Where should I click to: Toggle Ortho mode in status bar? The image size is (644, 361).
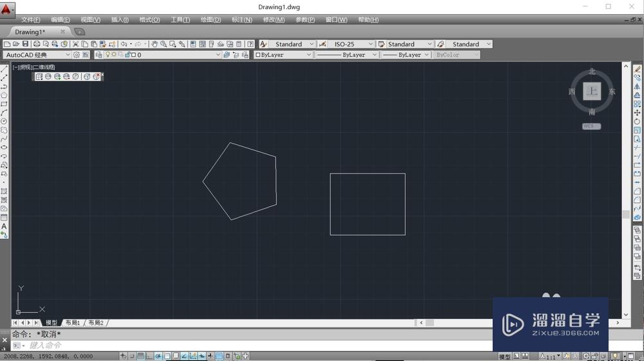pyautogui.click(x=149, y=356)
